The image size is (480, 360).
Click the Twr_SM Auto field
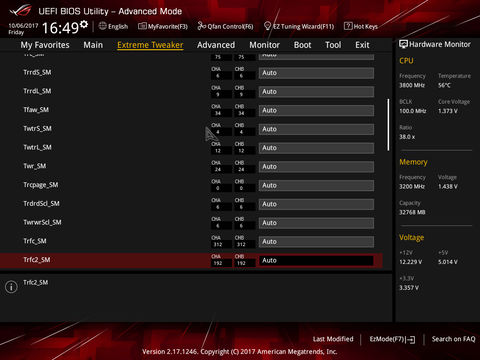click(x=316, y=167)
